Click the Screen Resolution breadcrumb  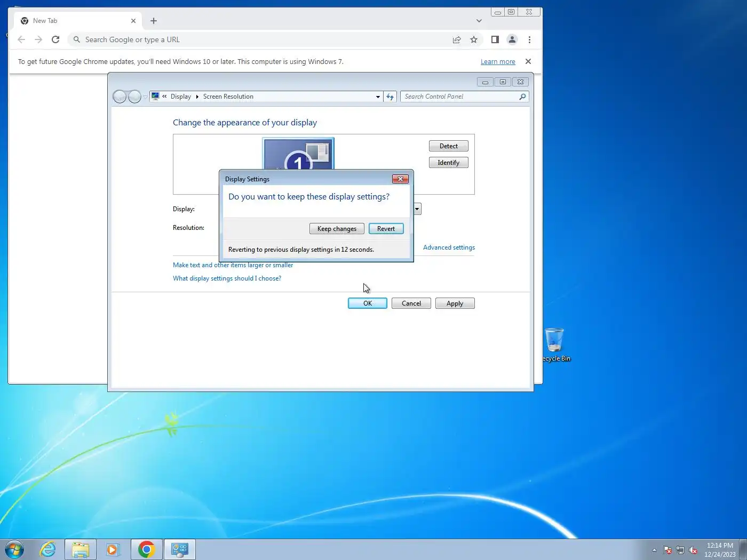pyautogui.click(x=228, y=97)
